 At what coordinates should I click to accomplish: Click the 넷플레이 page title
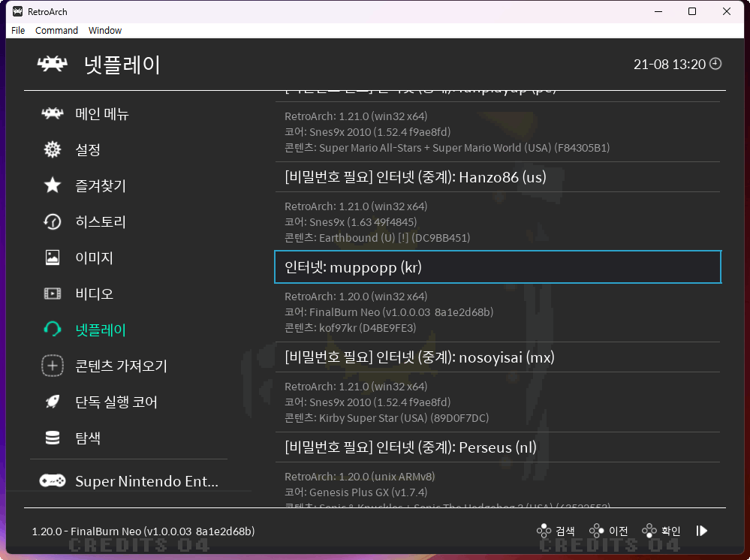click(x=122, y=64)
